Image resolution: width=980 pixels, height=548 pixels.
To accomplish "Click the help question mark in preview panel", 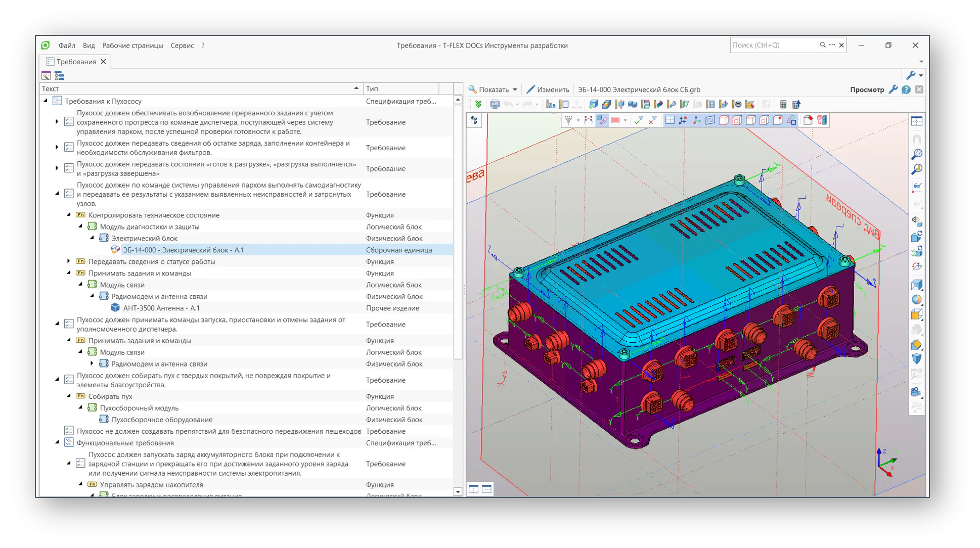I will click(906, 89).
